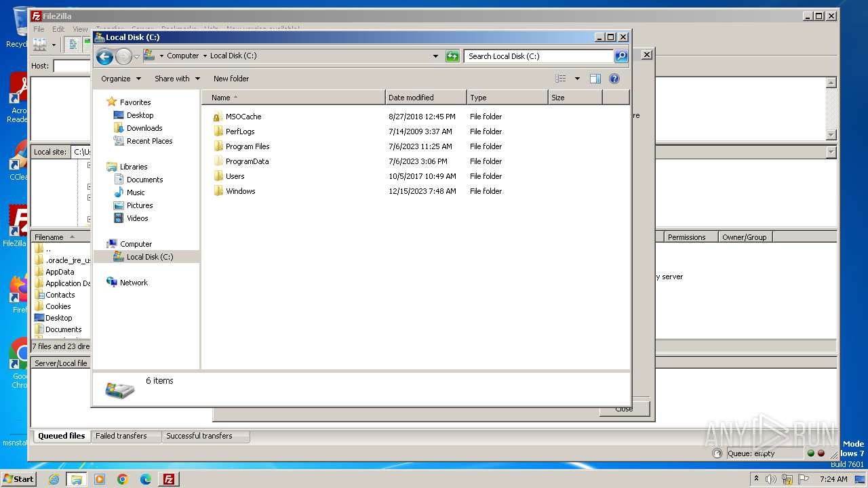Select Cookies folder in FileZilla local list

(x=58, y=306)
